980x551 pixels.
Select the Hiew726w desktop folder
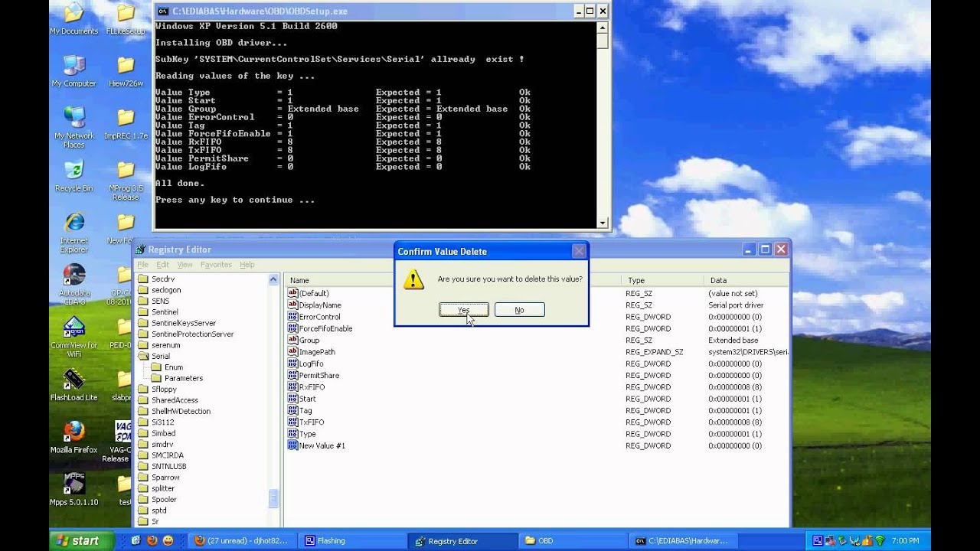126,71
